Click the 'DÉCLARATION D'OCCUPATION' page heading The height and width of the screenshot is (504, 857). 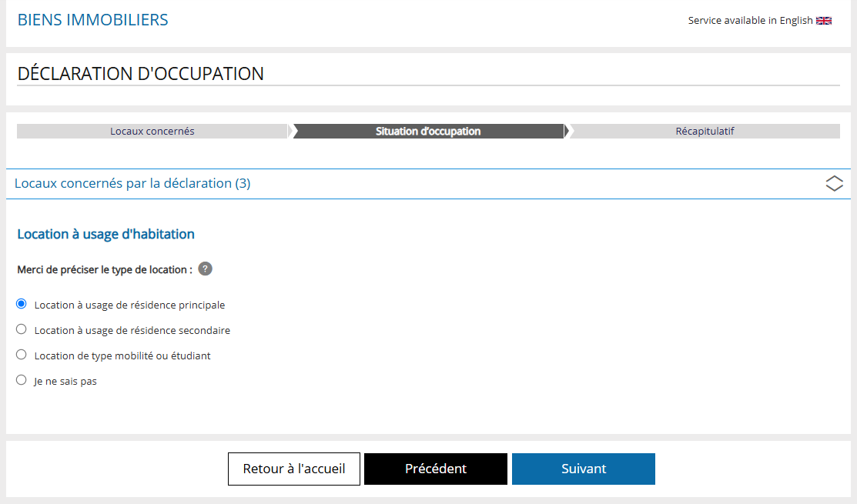pos(140,74)
